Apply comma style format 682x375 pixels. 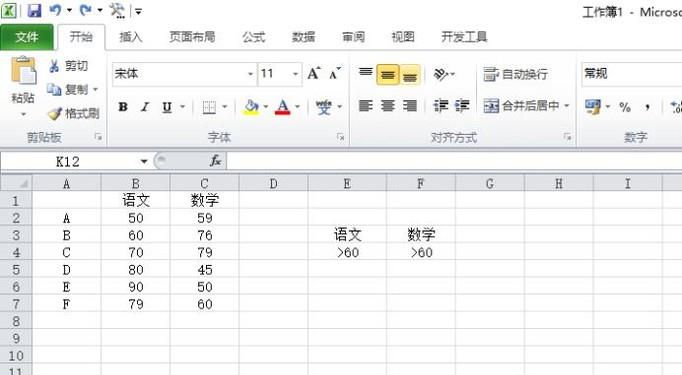click(x=648, y=107)
